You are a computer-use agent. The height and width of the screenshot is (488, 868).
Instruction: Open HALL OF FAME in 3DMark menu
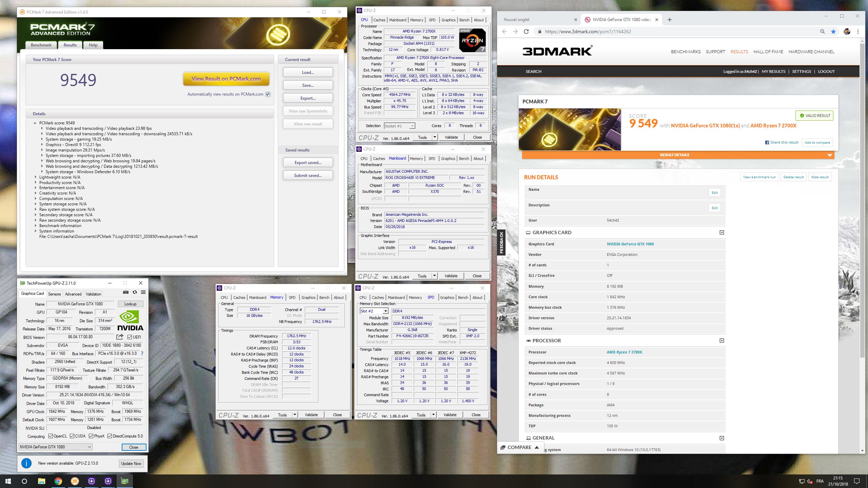768,52
